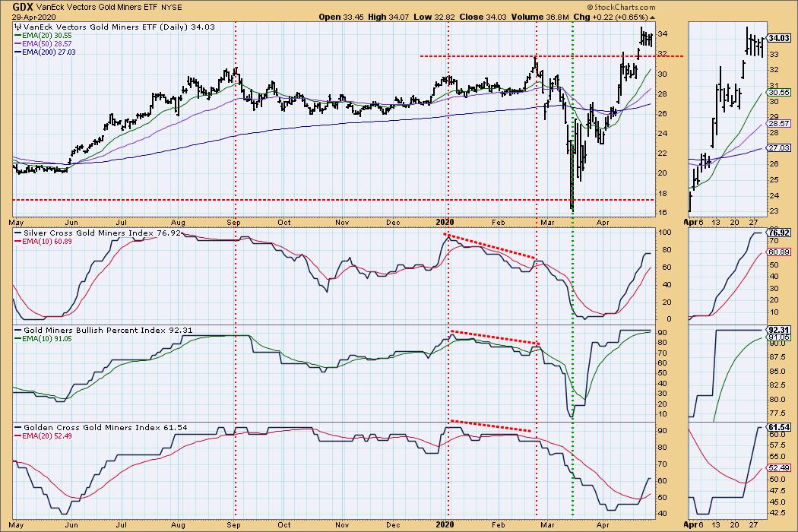798x532 pixels.
Task: Click the boxed 92.31 Bullish Percent value tag
Action: pos(779,330)
